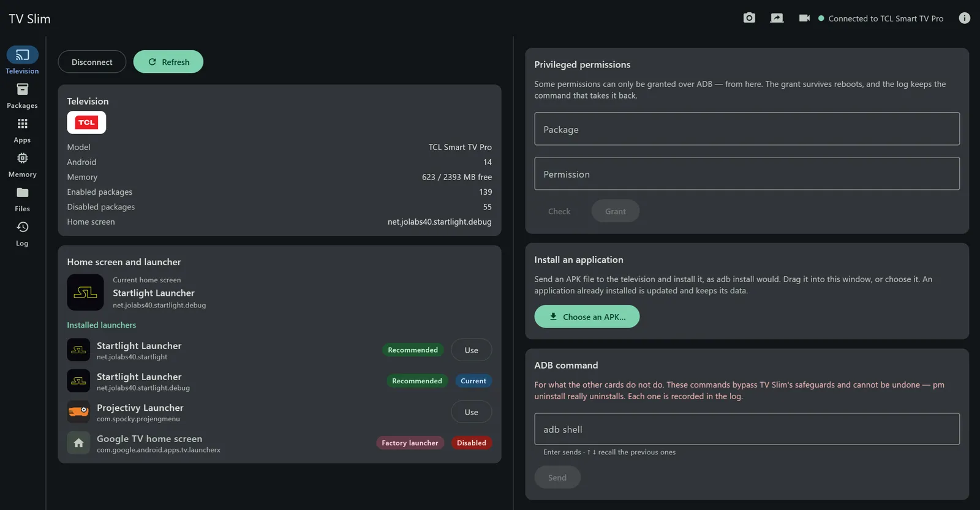The width and height of the screenshot is (980, 510).
Task: Open the info icon at top right
Action: 964,18
